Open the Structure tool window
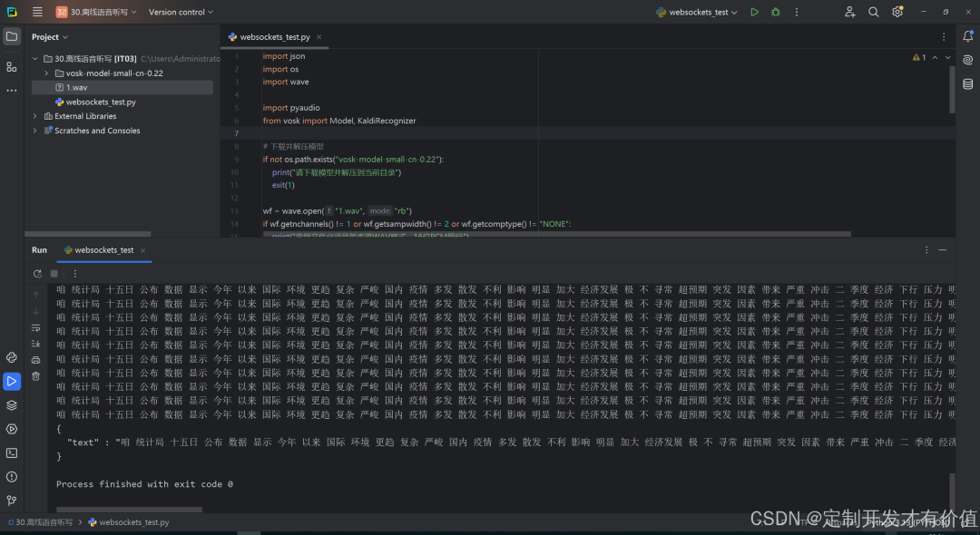The width and height of the screenshot is (980, 535). click(x=12, y=66)
